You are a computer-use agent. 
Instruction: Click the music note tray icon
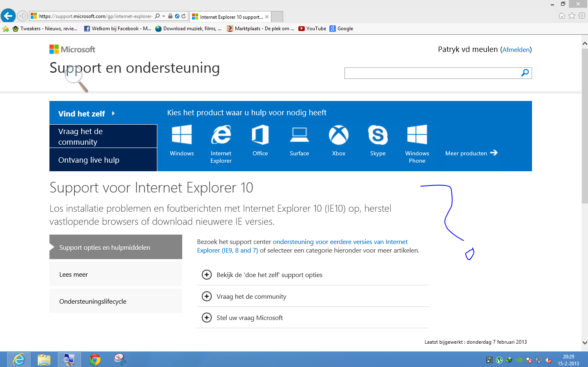(x=490, y=360)
